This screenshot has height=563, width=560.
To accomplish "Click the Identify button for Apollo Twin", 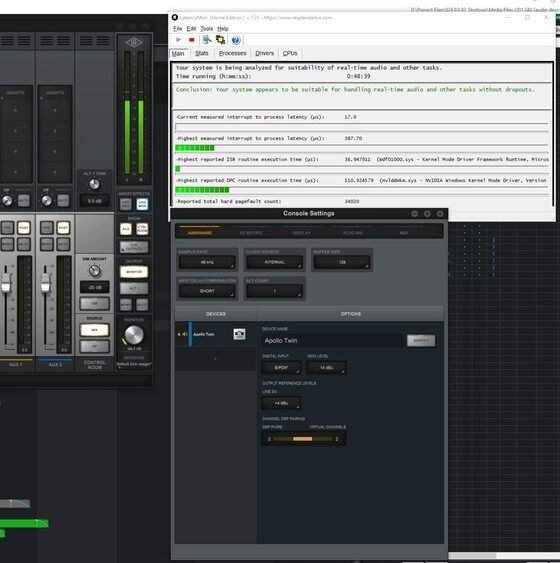I will click(421, 340).
